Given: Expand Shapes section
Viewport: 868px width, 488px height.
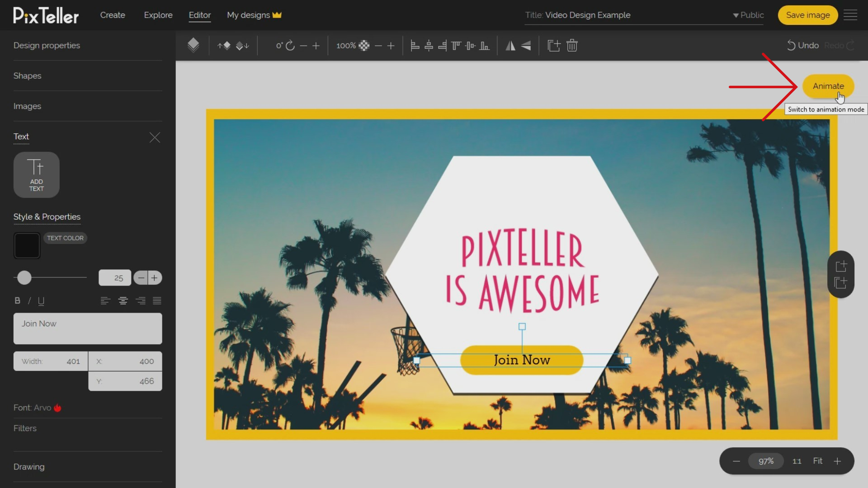Looking at the screenshot, I should click(x=27, y=75).
